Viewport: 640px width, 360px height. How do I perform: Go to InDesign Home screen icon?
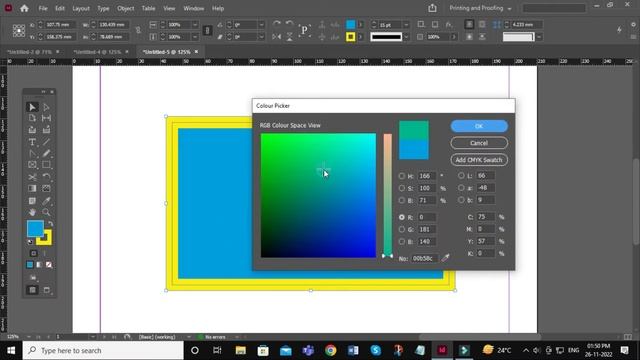coord(24,8)
